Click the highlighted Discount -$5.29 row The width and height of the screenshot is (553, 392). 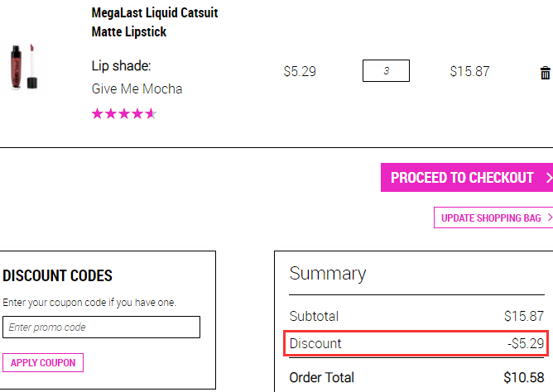pyautogui.click(x=416, y=343)
